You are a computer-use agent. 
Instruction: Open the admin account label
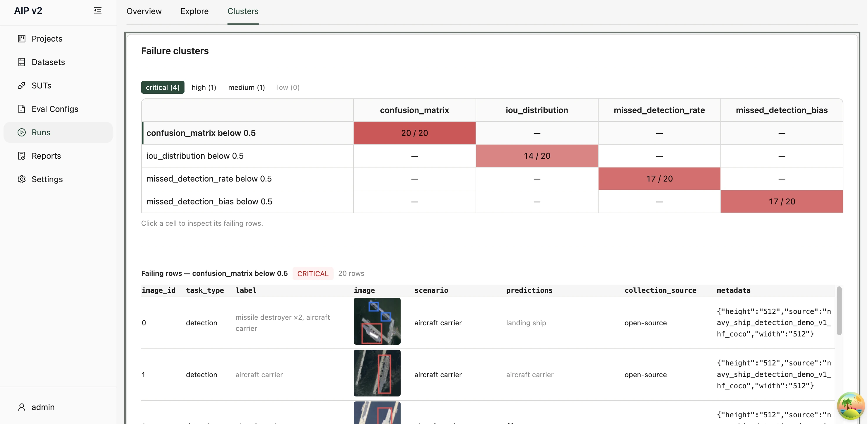tap(43, 407)
